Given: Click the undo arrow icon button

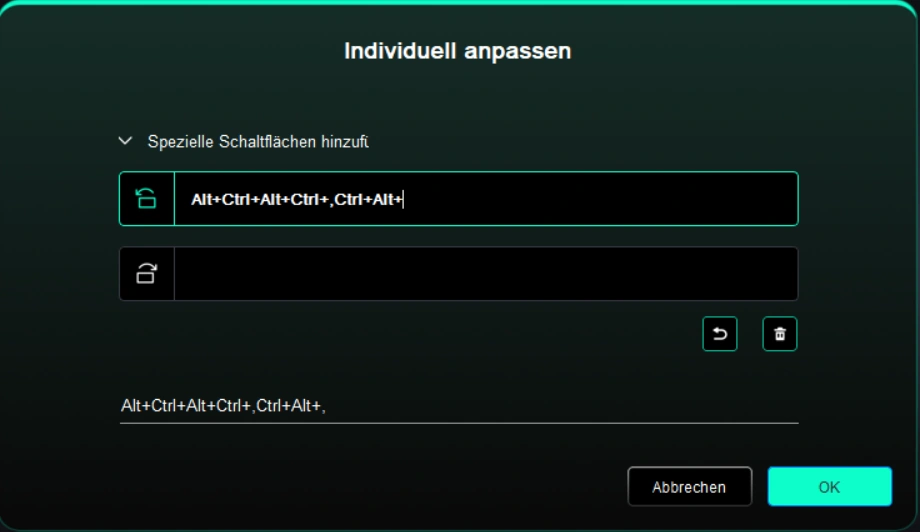Looking at the screenshot, I should (x=719, y=334).
